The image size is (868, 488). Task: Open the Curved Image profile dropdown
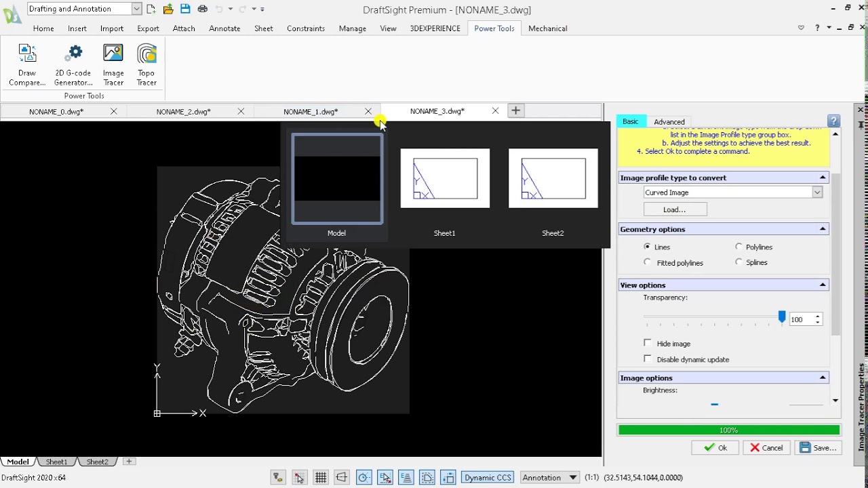click(x=817, y=192)
